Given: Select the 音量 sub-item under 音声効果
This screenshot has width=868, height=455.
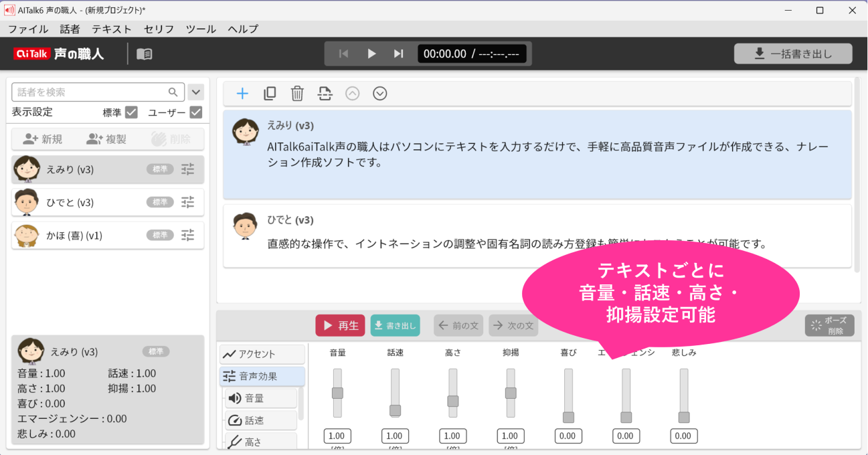Looking at the screenshot, I should click(261, 398).
